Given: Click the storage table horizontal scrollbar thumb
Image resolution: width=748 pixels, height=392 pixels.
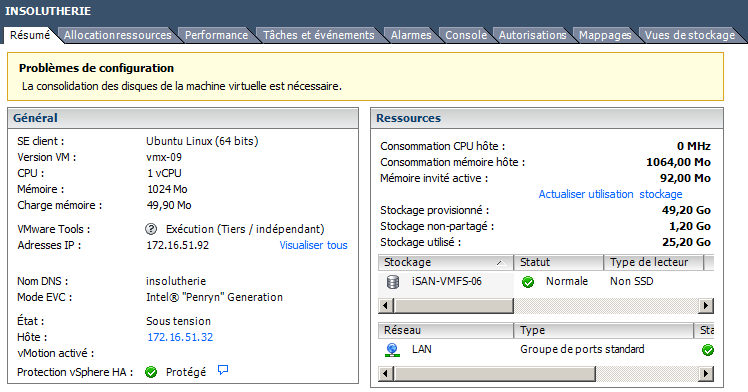Looking at the screenshot, I should (x=454, y=306).
